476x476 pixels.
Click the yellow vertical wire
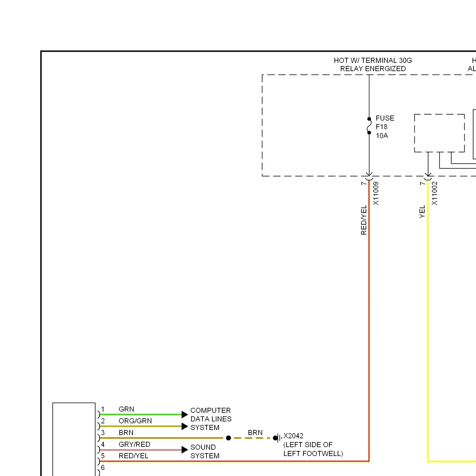[x=428, y=321]
